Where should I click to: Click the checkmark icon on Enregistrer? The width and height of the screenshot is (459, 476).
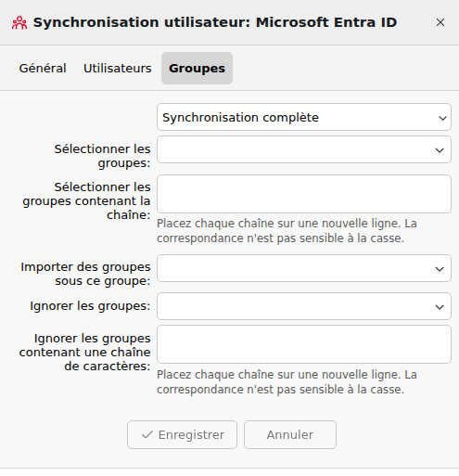pos(147,434)
